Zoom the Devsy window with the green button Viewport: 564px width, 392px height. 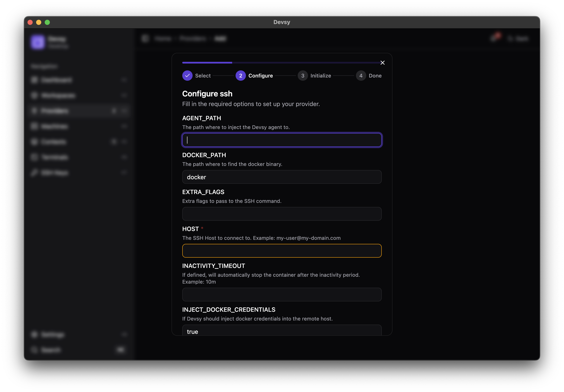pyautogui.click(x=48, y=22)
